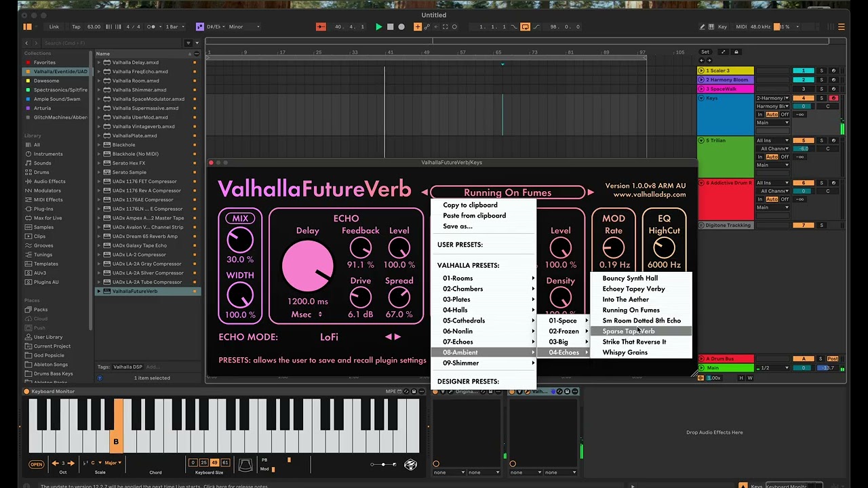Open the 01-Space ambient submenu

coord(564,321)
